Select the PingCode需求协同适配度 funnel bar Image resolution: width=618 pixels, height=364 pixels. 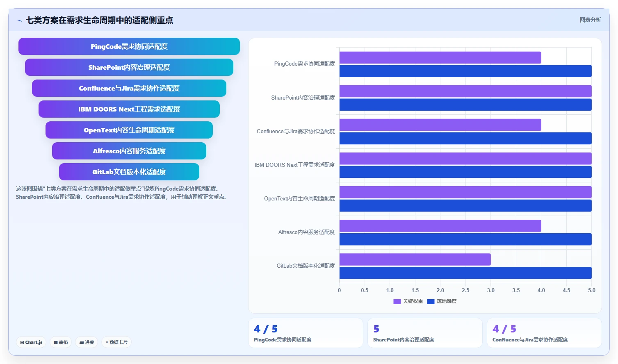coord(129,46)
